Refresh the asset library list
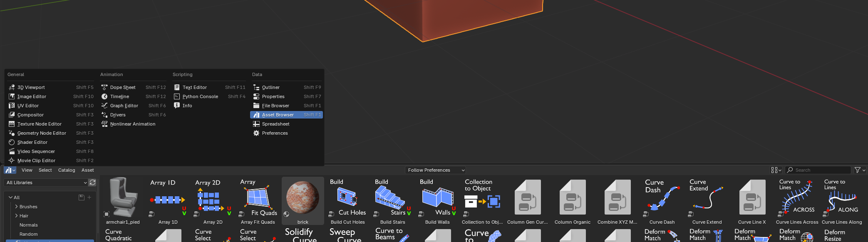 tap(92, 183)
